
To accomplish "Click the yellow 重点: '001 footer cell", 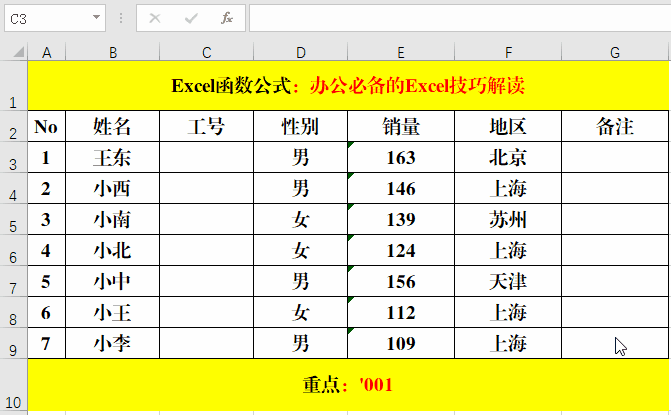I will point(348,385).
